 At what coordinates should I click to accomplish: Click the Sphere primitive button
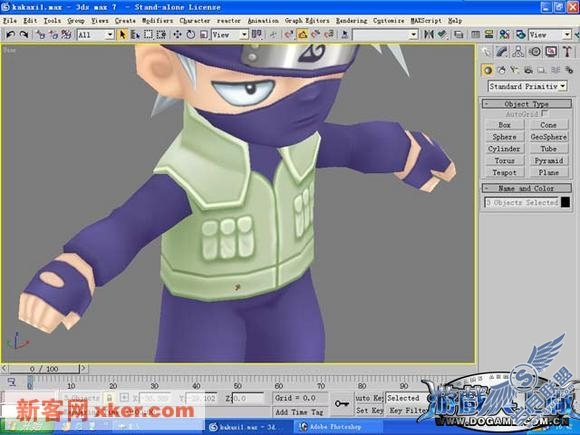(504, 137)
